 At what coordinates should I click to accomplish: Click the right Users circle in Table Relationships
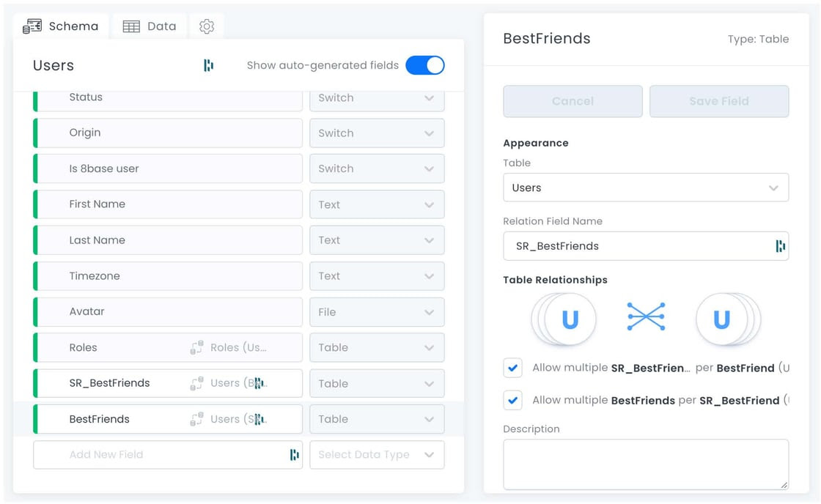click(x=721, y=319)
